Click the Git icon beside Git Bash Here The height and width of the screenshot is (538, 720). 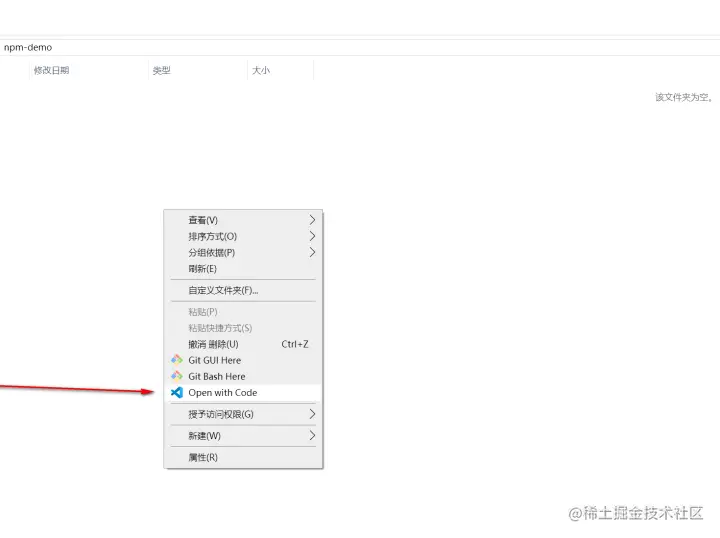[177, 376]
